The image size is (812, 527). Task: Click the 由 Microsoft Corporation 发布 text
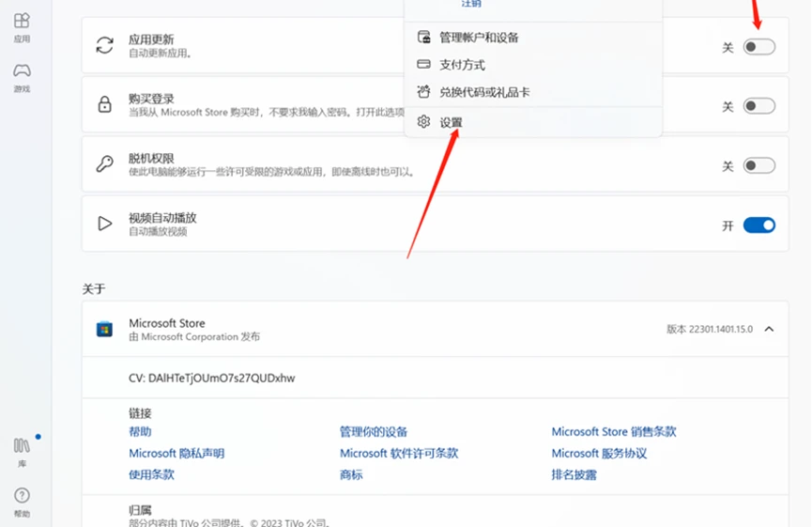194,337
